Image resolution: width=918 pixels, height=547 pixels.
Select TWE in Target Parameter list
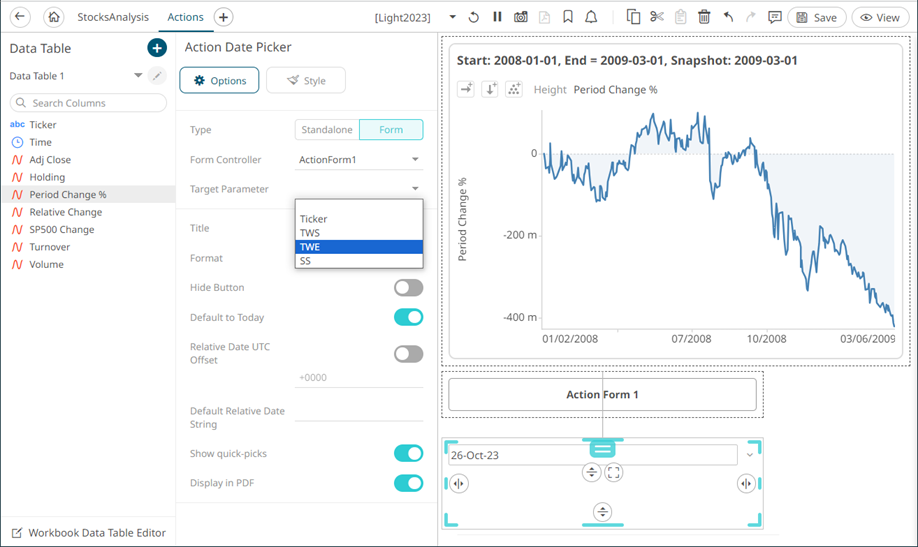[359, 247]
